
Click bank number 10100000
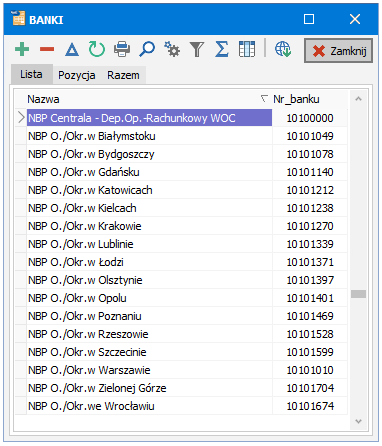310,118
